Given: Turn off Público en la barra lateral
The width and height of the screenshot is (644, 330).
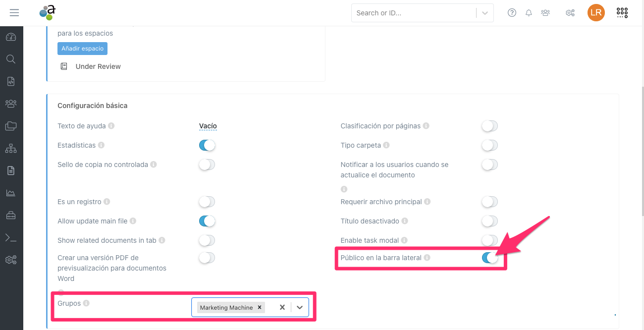Looking at the screenshot, I should pyautogui.click(x=489, y=258).
